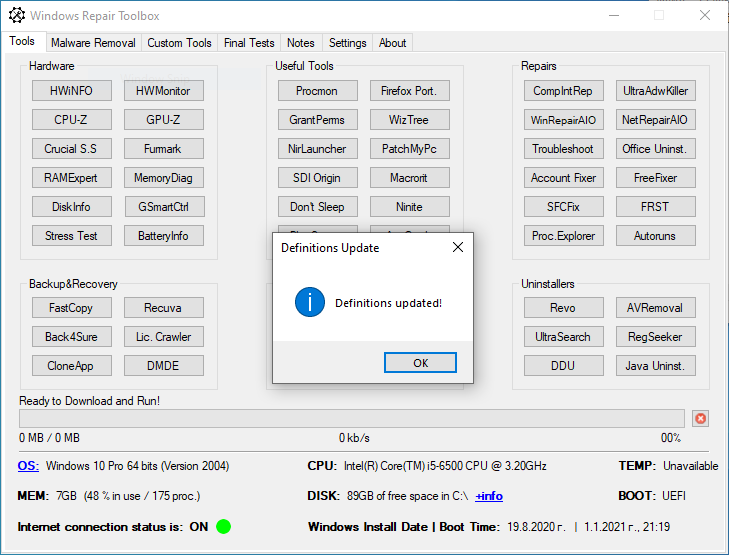Open Firefox Port.
729x555 pixels.
coord(410,91)
